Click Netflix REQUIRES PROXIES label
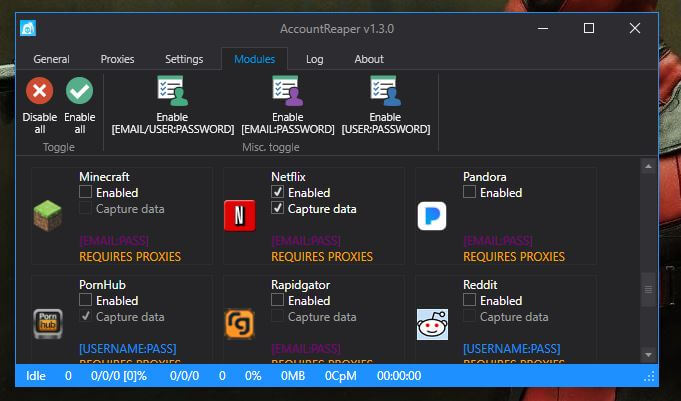This screenshot has height=401, width=681. 322,257
